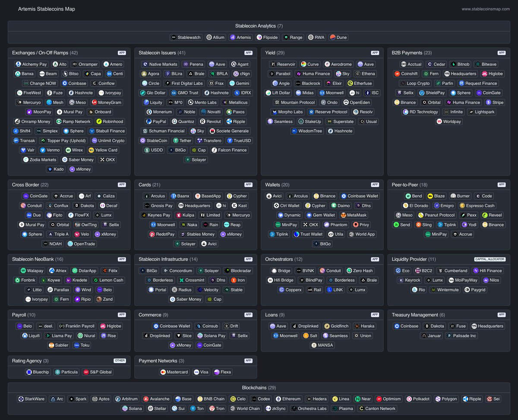Click the Palisade Inc chip
Screen dimensions: 518x420
[461, 336]
